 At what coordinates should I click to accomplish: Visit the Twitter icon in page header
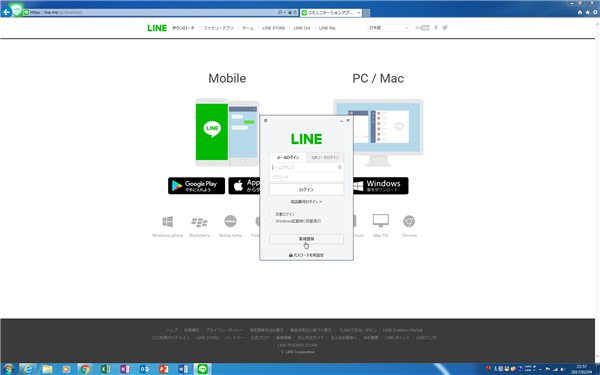click(445, 28)
